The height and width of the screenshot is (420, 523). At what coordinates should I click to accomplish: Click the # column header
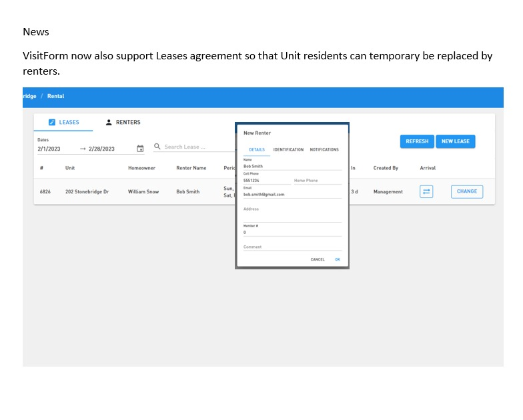[41, 168]
